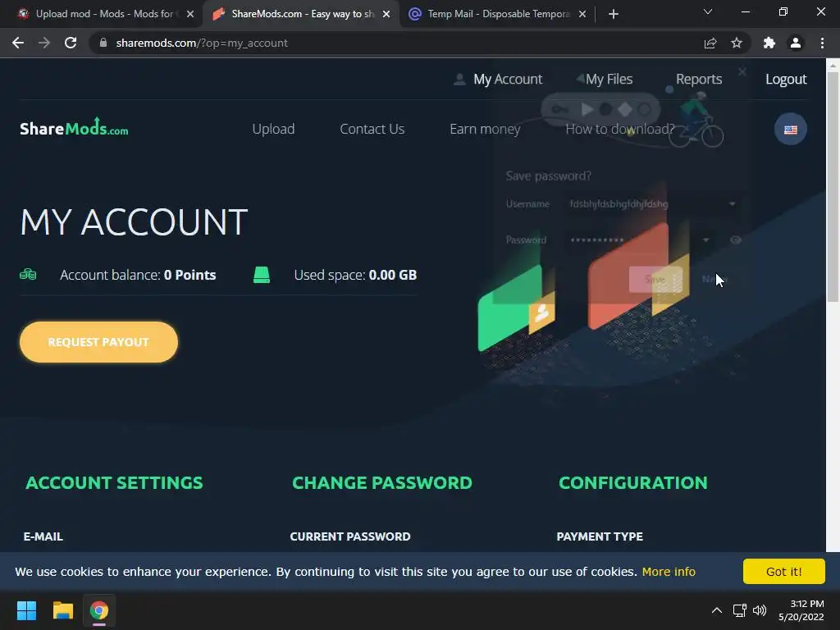
Task: Click the Request Payout button
Action: (98, 342)
